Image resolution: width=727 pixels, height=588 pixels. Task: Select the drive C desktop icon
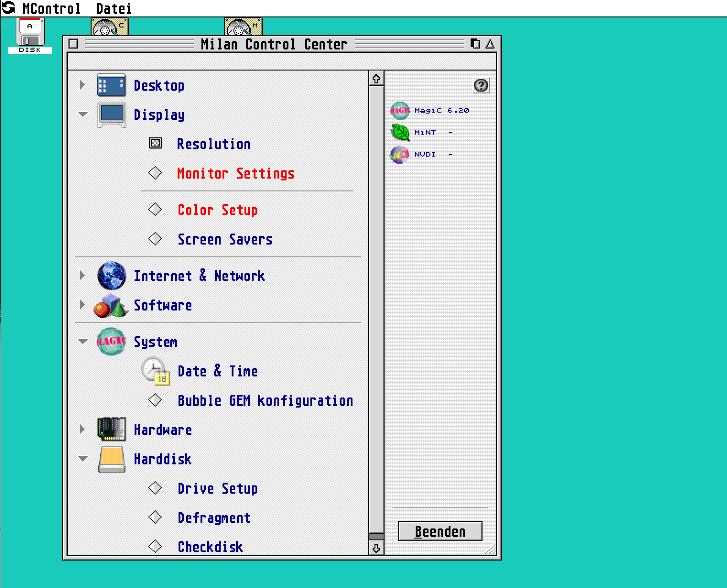click(110, 27)
